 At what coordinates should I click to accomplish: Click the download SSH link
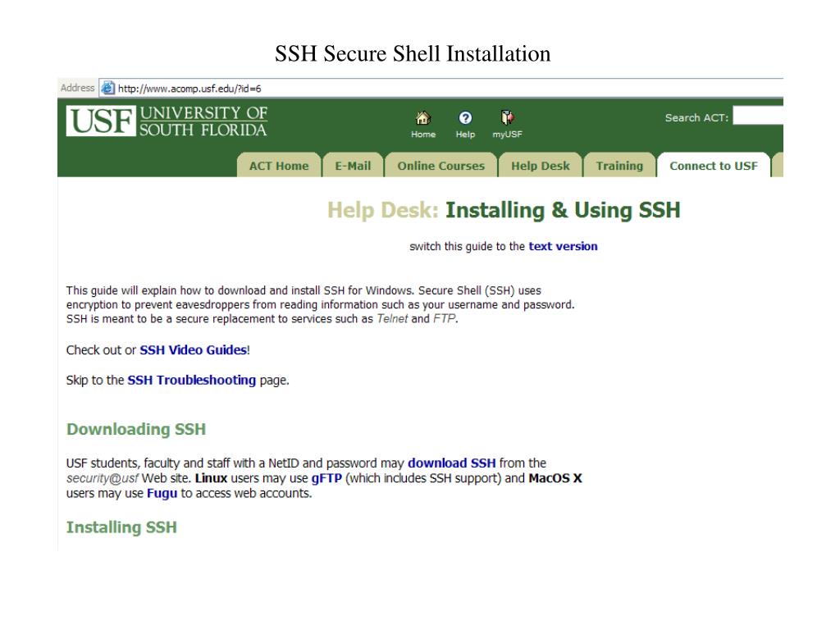pyautogui.click(x=452, y=463)
